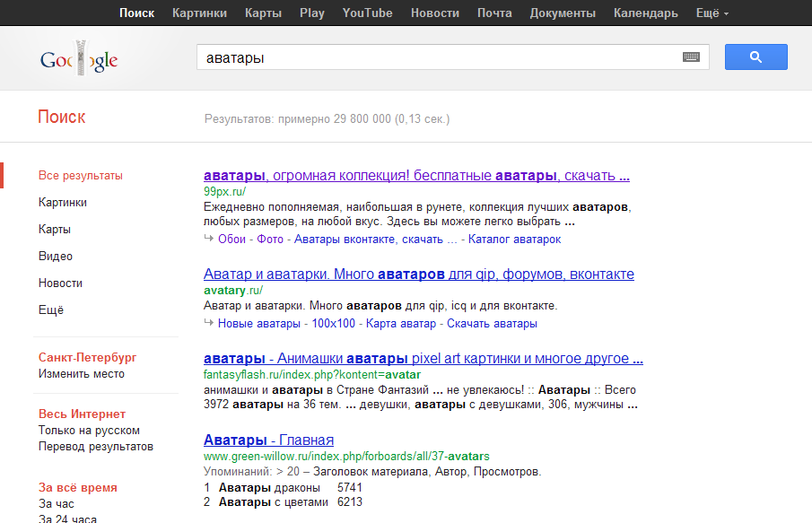The width and height of the screenshot is (812, 523).
Task: Click the red Поиск heading
Action: 62,117
